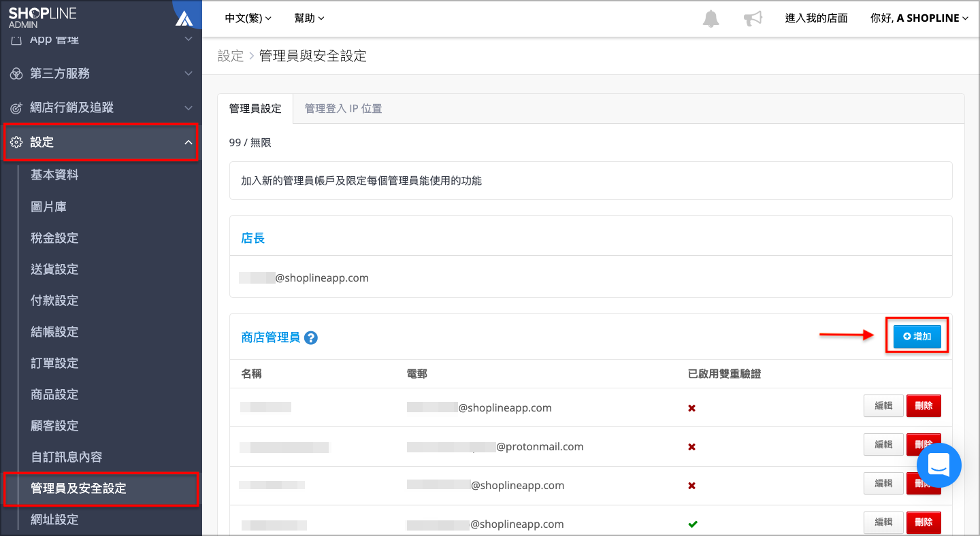The height and width of the screenshot is (536, 980).
Task: Click the store owner's @shoplineapp.com email
Action: click(x=304, y=278)
